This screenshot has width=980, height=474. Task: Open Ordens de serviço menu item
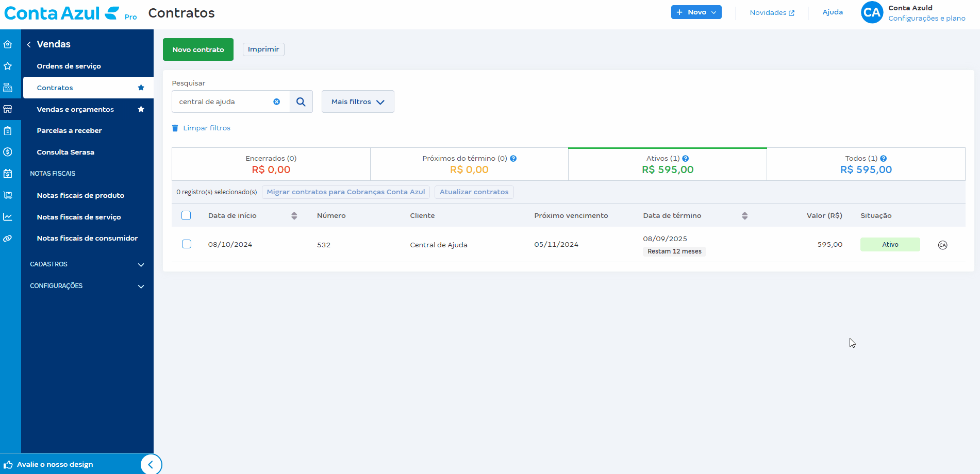tap(69, 66)
